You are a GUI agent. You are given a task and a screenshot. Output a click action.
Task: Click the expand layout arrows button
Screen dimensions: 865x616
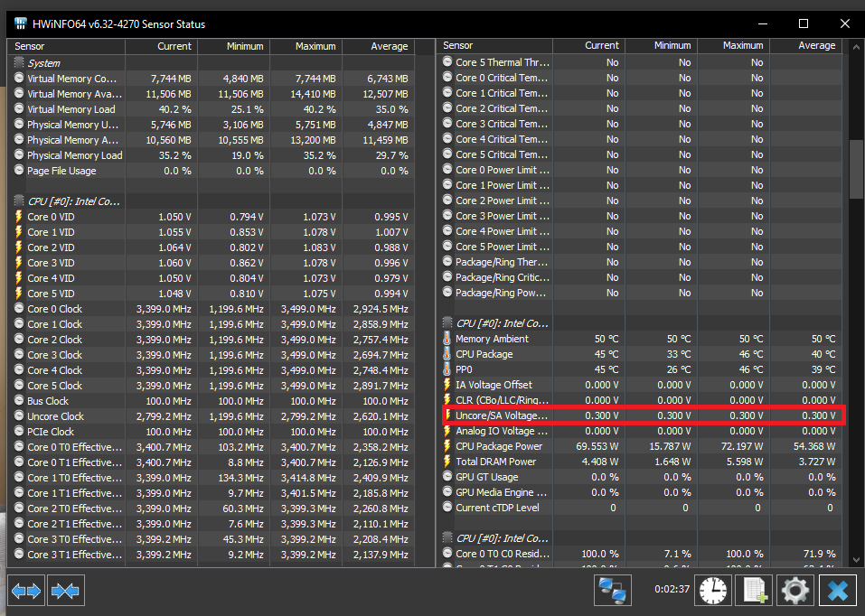coord(26,591)
